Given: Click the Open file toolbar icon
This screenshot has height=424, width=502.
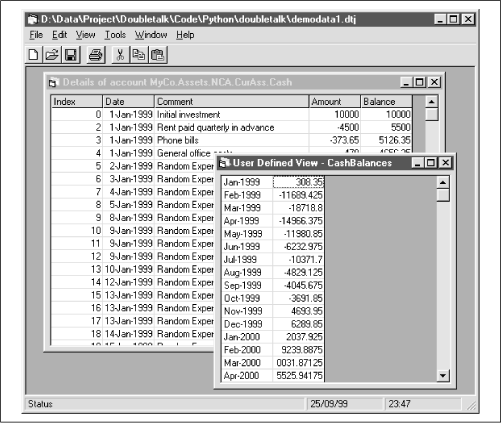Looking at the screenshot, I should click(52, 55).
